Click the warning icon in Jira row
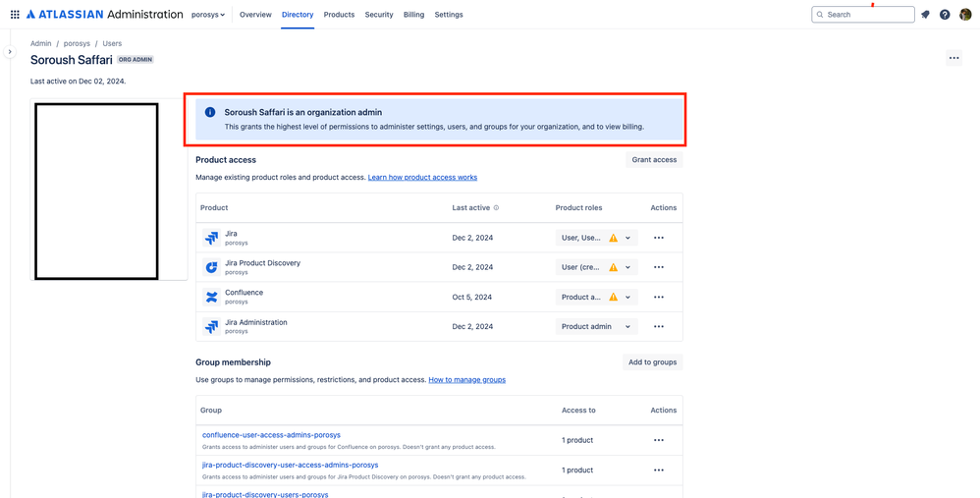 coord(613,238)
